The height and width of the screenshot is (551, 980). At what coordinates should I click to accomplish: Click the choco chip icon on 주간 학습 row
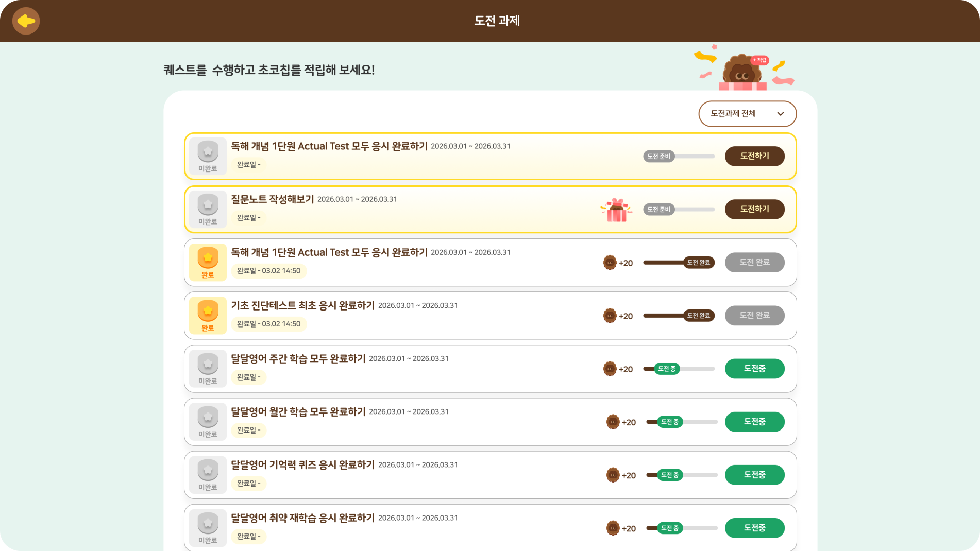pos(610,369)
